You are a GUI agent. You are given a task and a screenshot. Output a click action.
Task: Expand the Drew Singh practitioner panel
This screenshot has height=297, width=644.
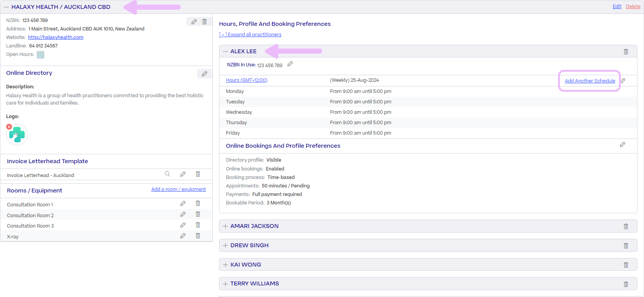pos(226,245)
